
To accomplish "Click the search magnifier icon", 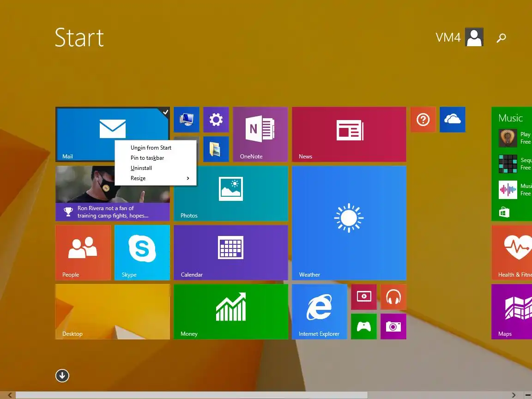I will (501, 38).
